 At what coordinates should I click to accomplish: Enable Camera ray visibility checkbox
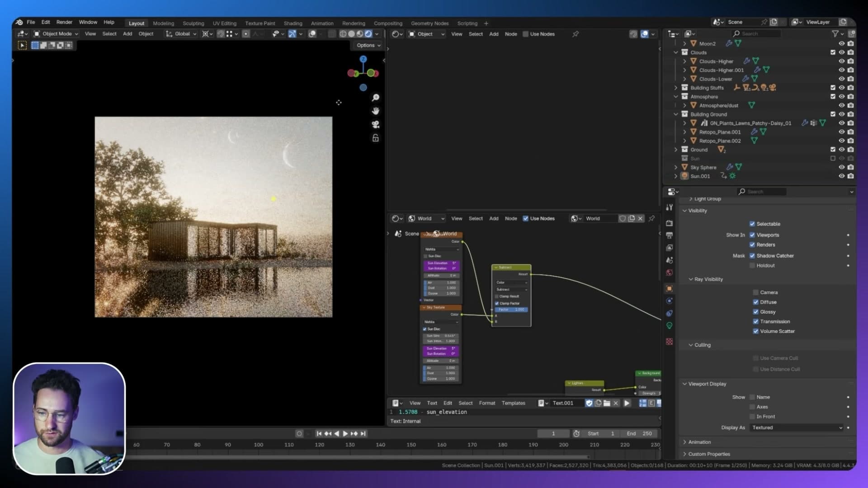(x=755, y=293)
